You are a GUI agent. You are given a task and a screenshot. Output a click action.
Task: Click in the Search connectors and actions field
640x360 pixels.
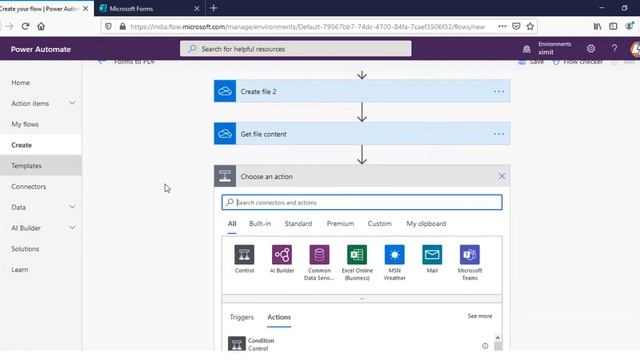click(x=362, y=202)
